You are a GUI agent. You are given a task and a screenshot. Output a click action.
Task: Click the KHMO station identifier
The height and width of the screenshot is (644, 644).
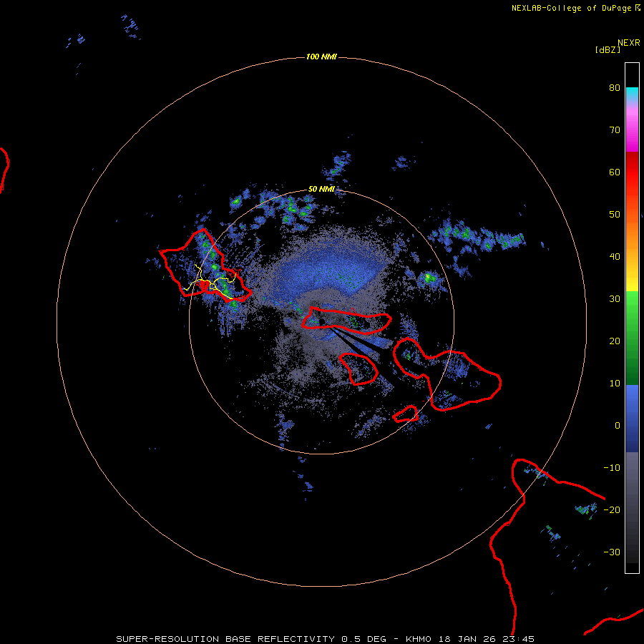click(x=419, y=639)
